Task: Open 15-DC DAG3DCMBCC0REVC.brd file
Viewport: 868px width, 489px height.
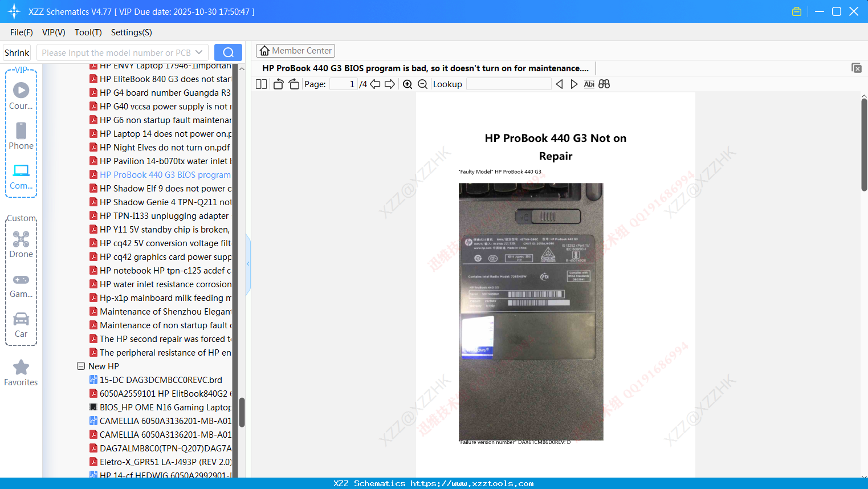Action: click(156, 380)
